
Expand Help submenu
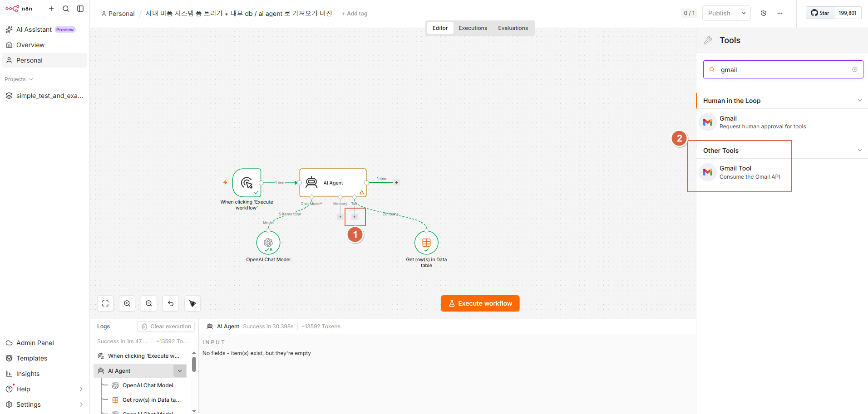point(81,389)
